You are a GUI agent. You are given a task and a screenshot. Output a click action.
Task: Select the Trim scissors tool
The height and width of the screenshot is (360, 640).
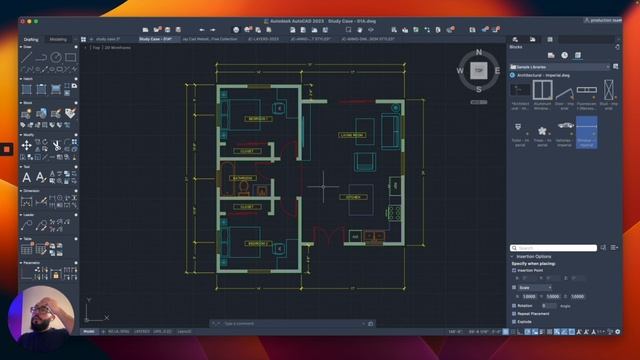click(x=56, y=145)
